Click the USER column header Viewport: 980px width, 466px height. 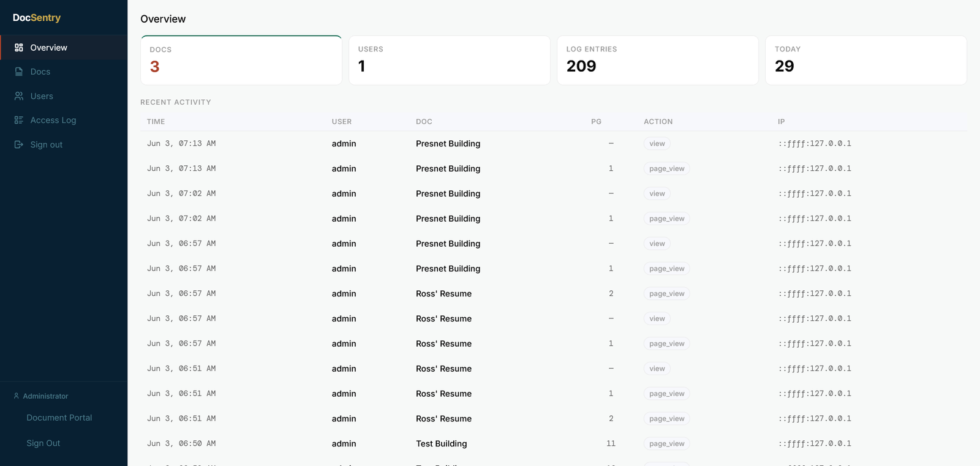click(342, 122)
